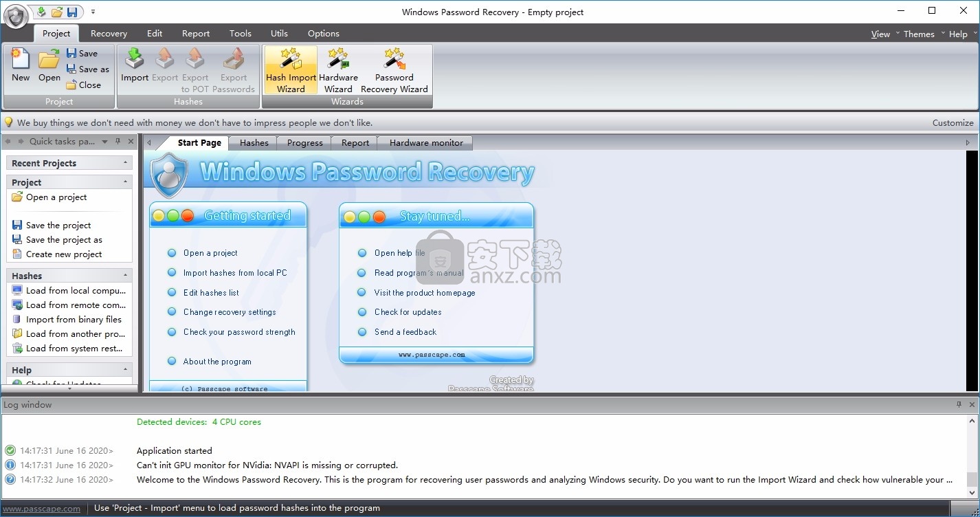Open the Tools ribbon tab

241,33
